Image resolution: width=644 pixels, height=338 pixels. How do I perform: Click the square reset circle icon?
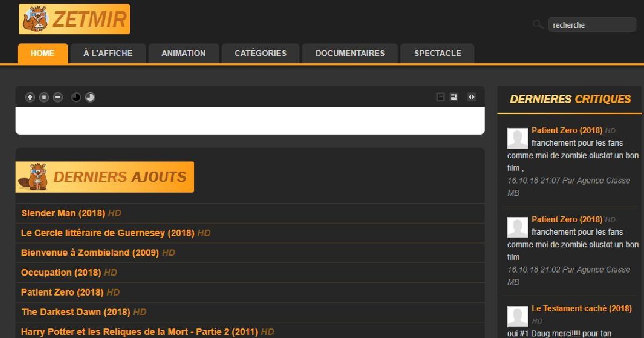pos(44,97)
